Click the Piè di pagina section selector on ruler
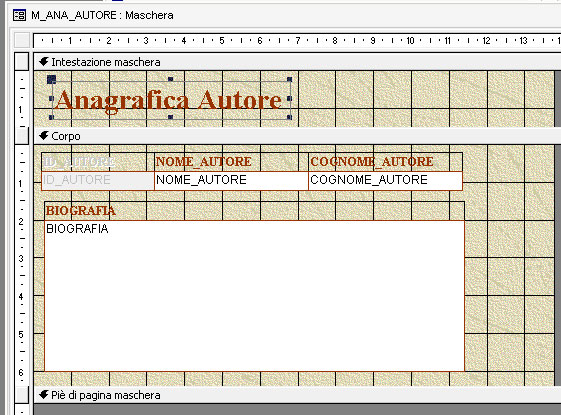 coord(22,395)
